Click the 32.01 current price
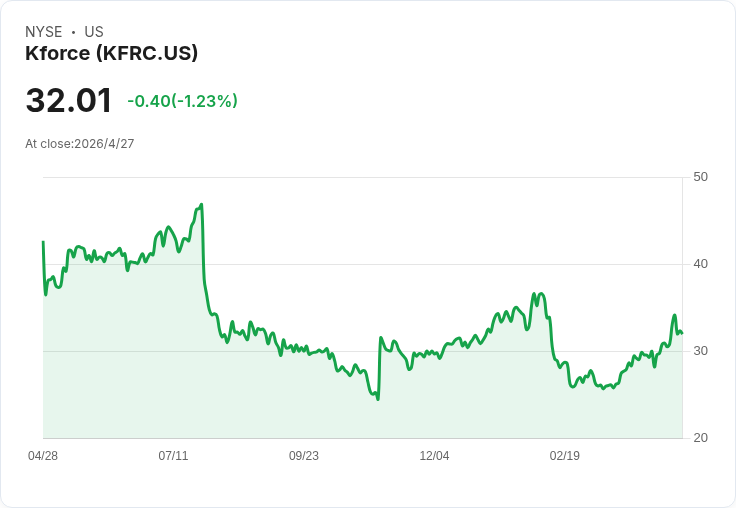The width and height of the screenshot is (736, 508). pyautogui.click(x=69, y=100)
